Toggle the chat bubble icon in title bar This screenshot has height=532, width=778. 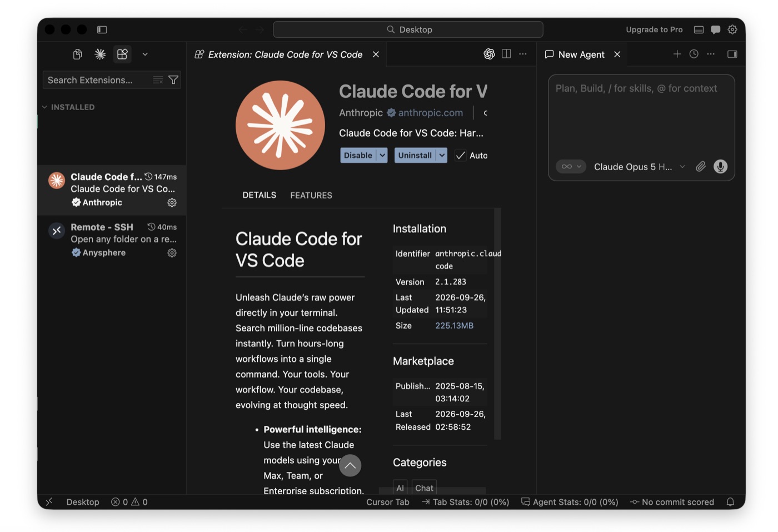pos(716,29)
